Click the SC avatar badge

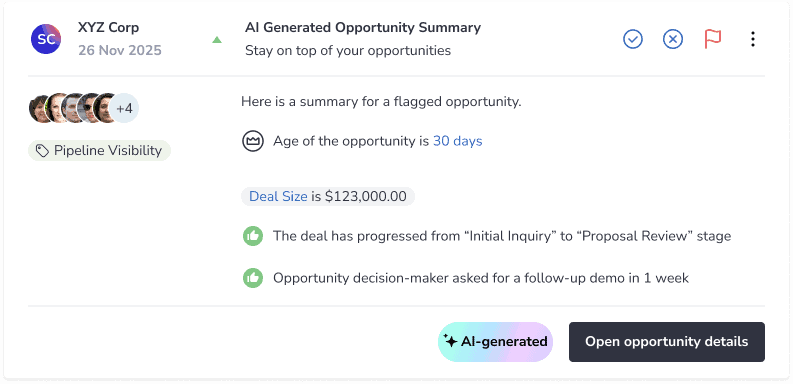point(46,39)
